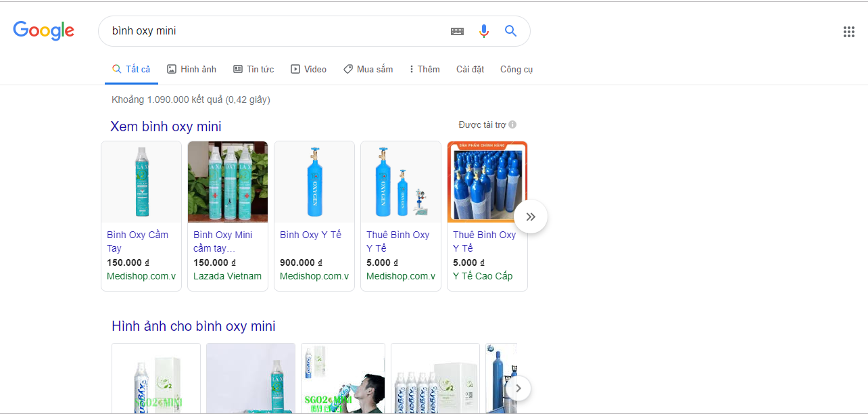
Task: Expand the Thêm menu
Action: (x=425, y=69)
